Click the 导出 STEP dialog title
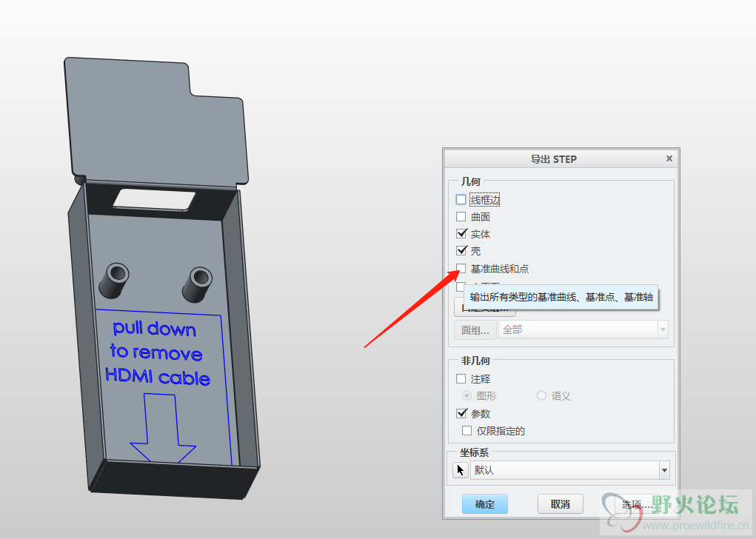The height and width of the screenshot is (539, 756). pyautogui.click(x=554, y=159)
